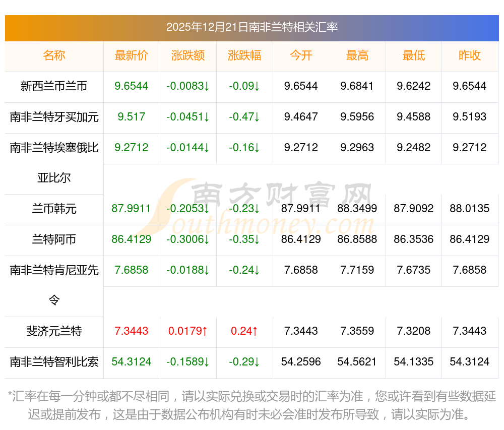Click change percent -0.29↓
The width and height of the screenshot is (504, 430).
click(244, 362)
